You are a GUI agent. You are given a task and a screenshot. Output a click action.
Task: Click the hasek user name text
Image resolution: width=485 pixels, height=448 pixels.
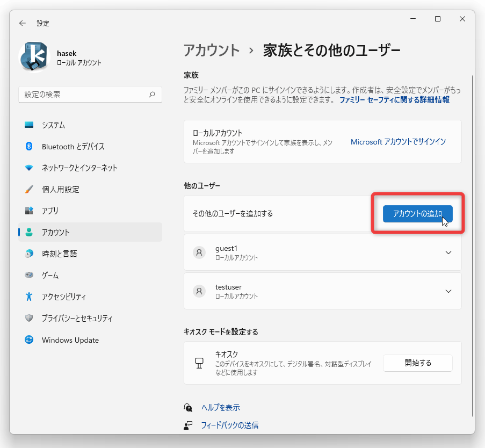click(67, 53)
